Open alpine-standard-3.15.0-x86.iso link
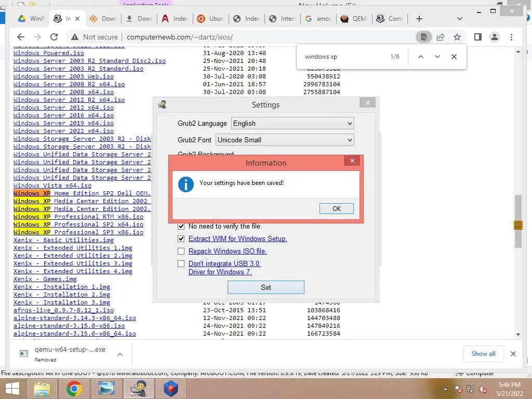 [69, 326]
